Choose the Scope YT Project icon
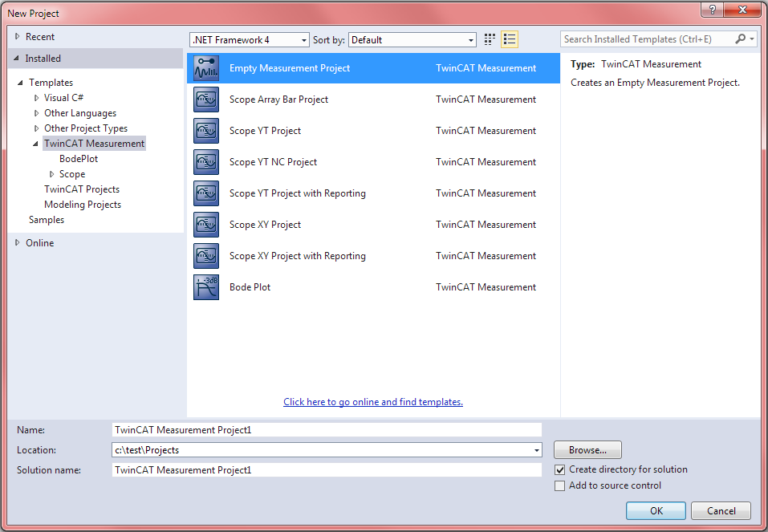This screenshot has width=768, height=532. 206,131
